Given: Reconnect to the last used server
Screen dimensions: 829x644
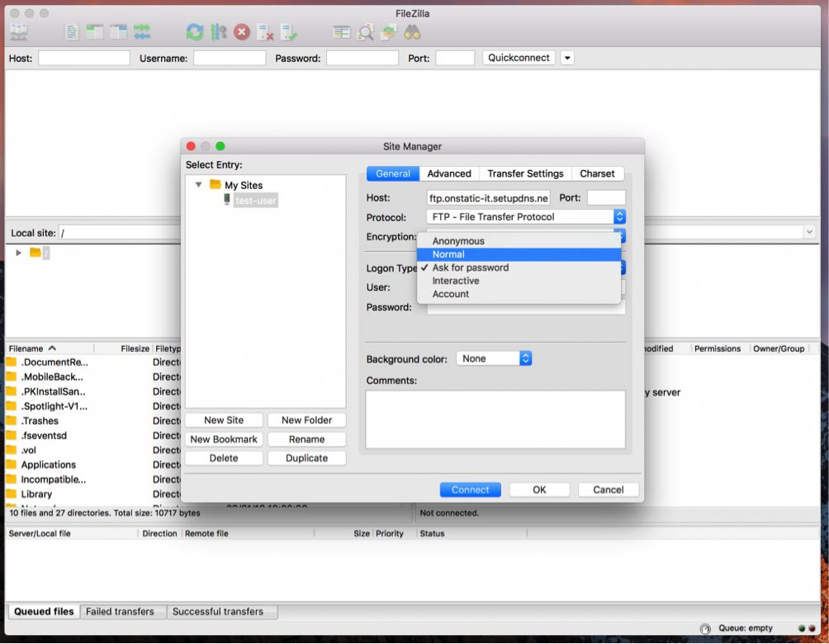Looking at the screenshot, I should [x=289, y=33].
